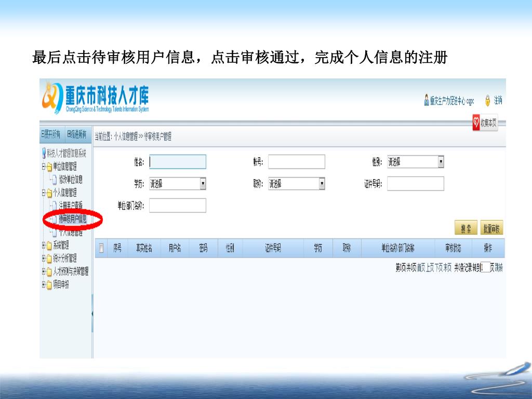532x399 pixels.
Task: Open 注册用户查看 in the tree
Action: coord(71,206)
